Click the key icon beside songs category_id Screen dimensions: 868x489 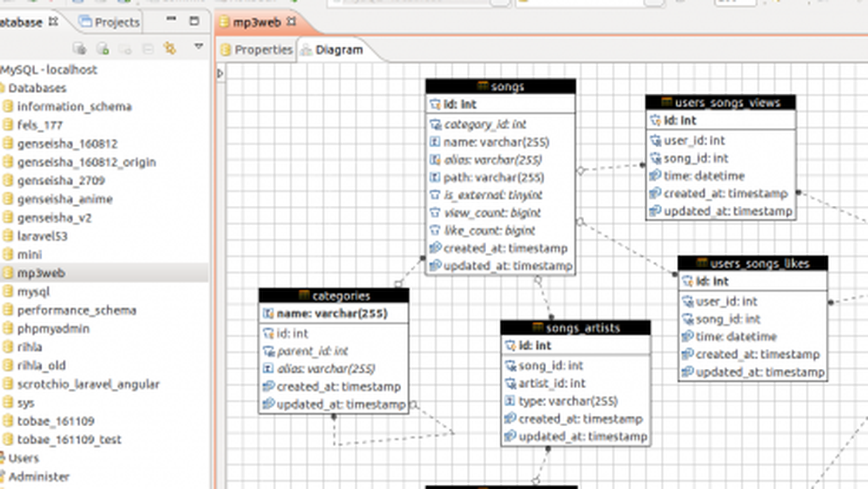(x=435, y=124)
